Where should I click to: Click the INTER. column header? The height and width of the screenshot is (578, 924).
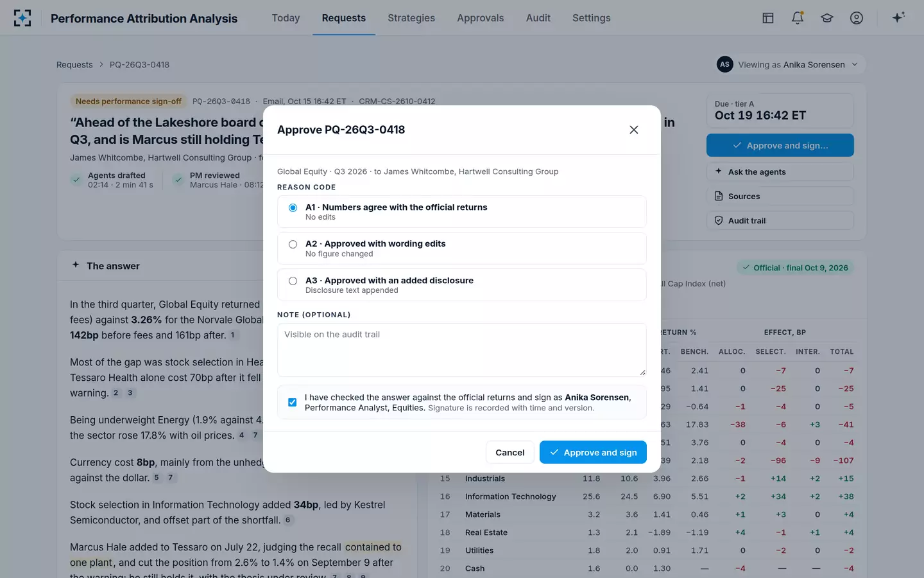point(808,351)
